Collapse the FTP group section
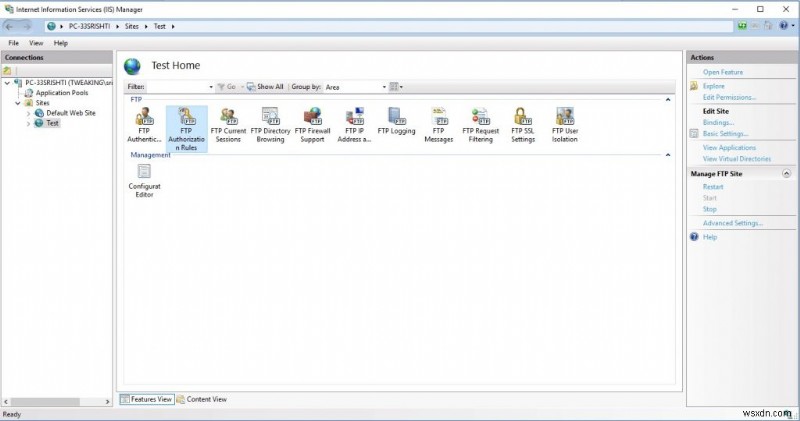This screenshot has width=800, height=421. point(668,100)
